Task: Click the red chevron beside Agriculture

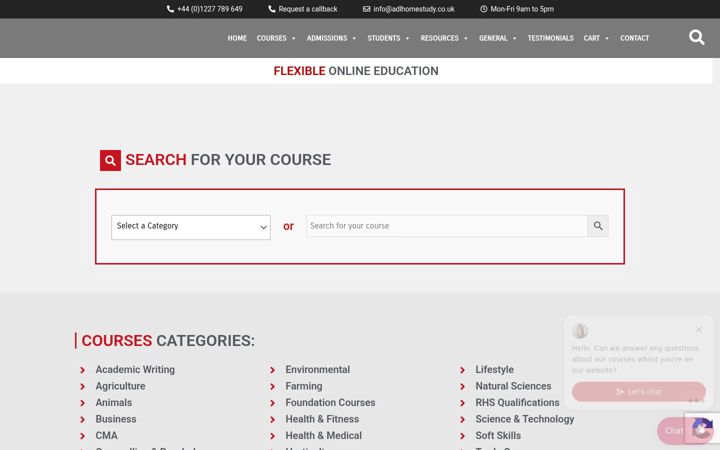Action: [83, 387]
